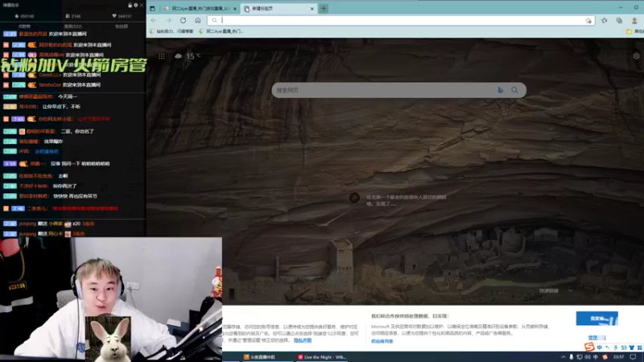Open the Collections icon in toolbar
Image resolution: width=644 pixels, height=362 pixels.
coord(619,21)
